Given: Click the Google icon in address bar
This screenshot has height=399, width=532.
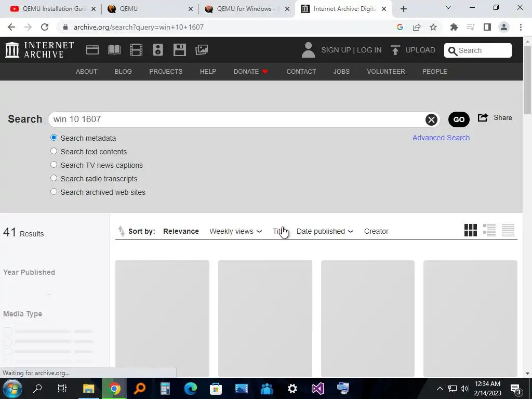Looking at the screenshot, I should (400, 27).
